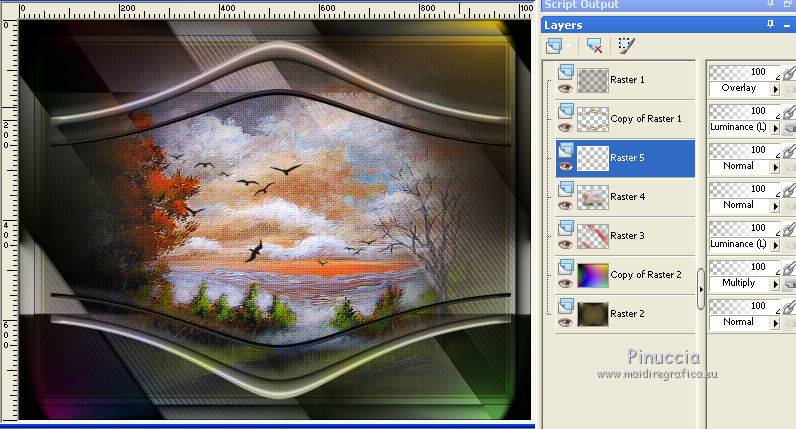The image size is (796, 429).
Task: Click opacity slider of Copy of Raster 2 layer
Action: click(x=744, y=268)
